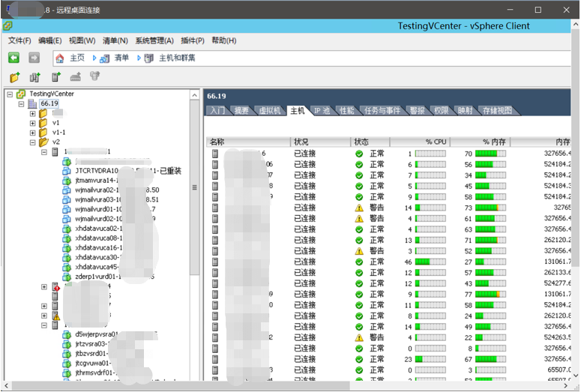
Task: Select the wjmailvura02 VM in tree
Action: (97, 190)
